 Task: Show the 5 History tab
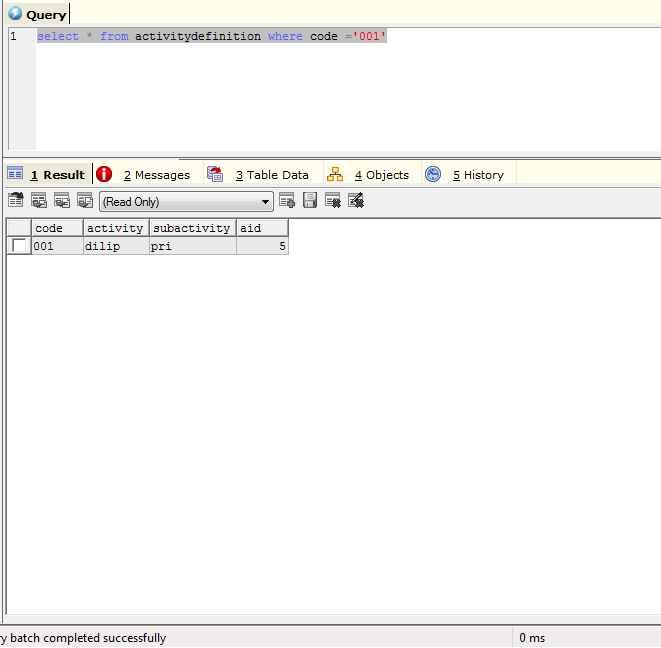[x=469, y=175]
